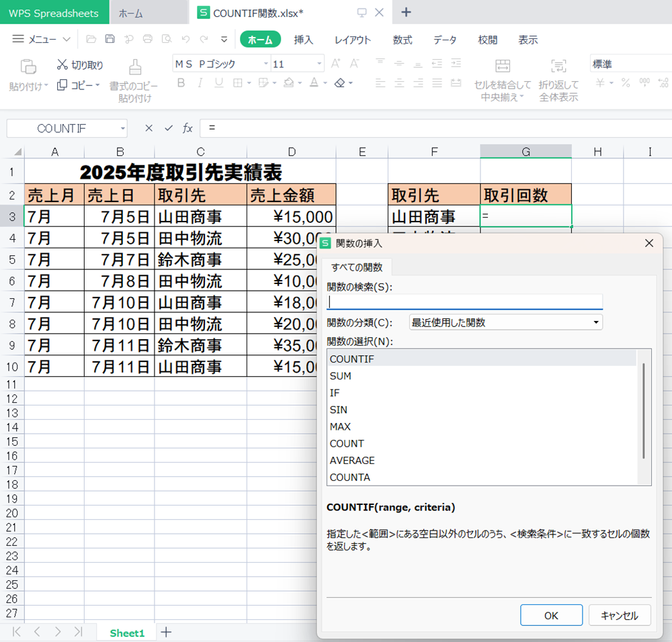Click the Currency yen style icon
Viewport: 672px width, 642px height.
[600, 83]
